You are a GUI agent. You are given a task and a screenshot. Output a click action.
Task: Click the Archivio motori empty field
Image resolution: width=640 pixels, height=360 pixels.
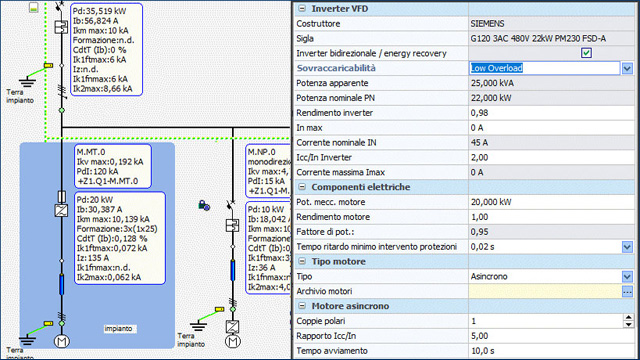[545, 291]
